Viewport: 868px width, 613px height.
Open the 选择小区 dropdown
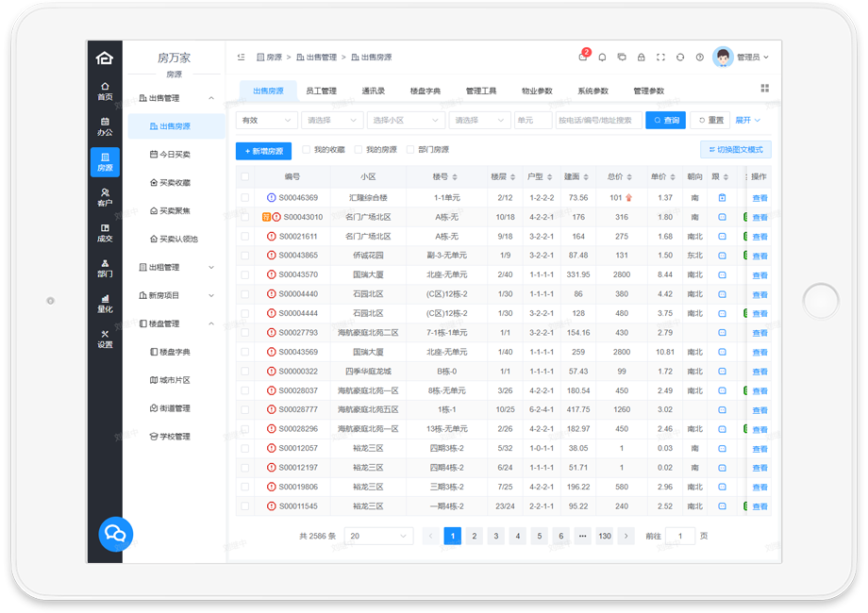coord(407,120)
